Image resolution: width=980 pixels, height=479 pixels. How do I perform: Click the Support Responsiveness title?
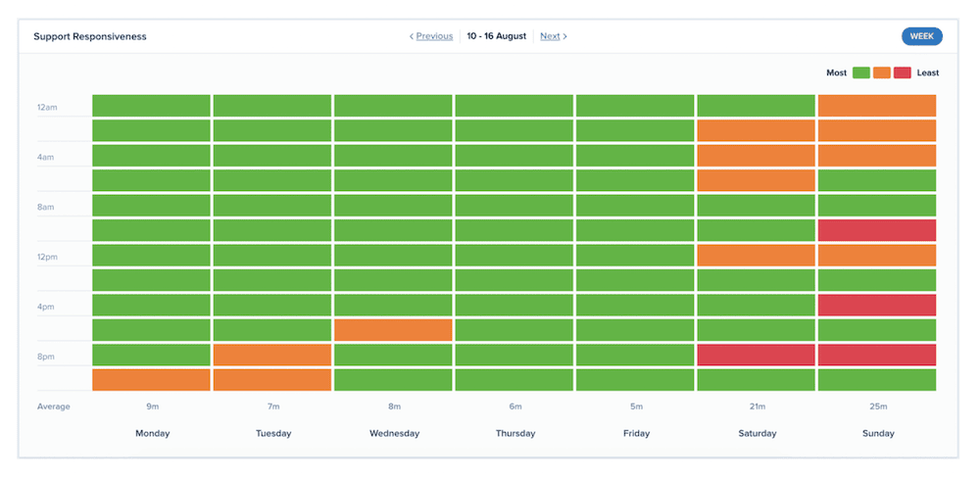click(x=90, y=36)
